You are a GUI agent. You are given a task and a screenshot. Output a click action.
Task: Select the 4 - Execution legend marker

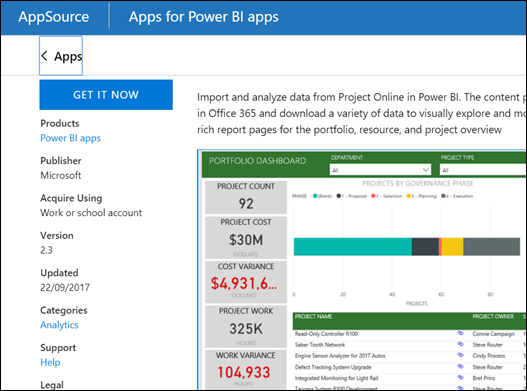[x=444, y=196]
